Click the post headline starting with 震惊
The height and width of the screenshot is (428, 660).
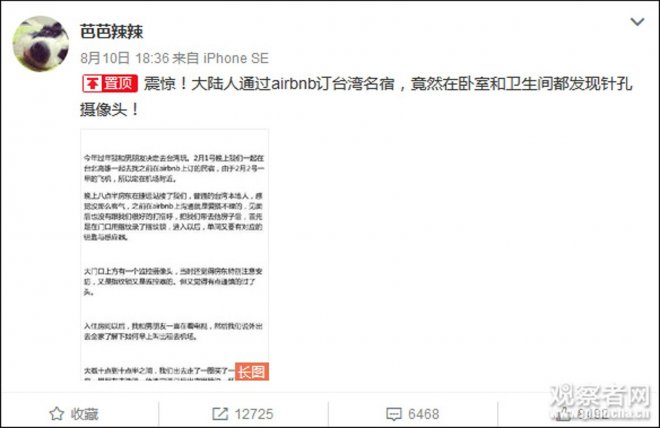tap(387, 84)
